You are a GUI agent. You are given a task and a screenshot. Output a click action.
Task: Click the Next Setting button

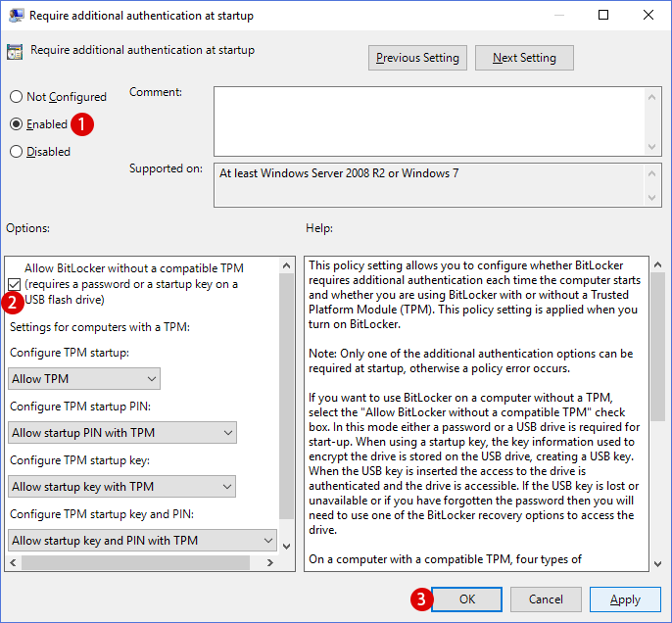[x=524, y=58]
